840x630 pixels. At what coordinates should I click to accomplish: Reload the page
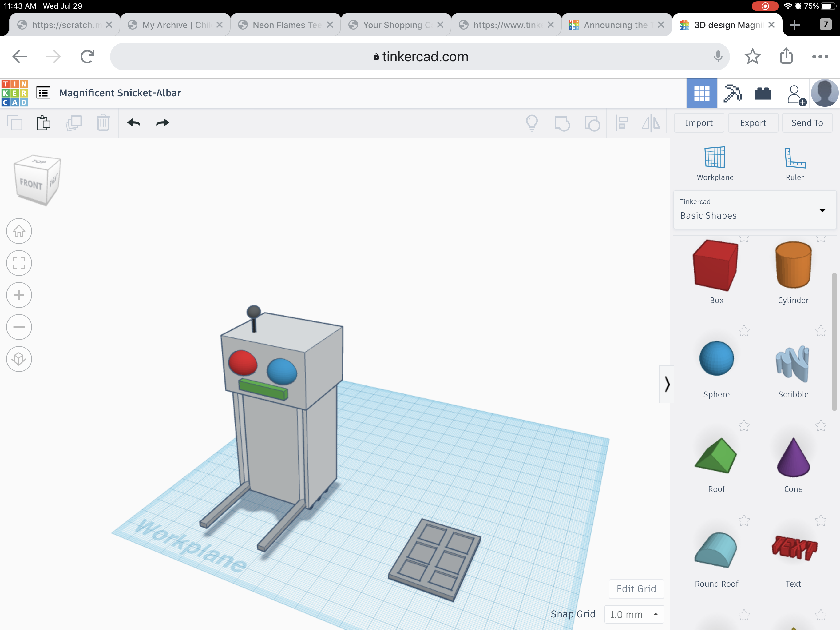[x=87, y=57]
